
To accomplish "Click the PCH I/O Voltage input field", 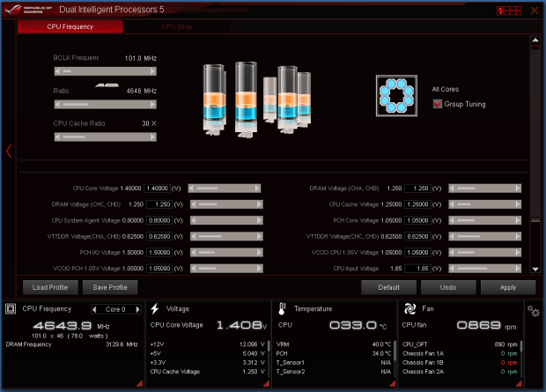I will (159, 252).
